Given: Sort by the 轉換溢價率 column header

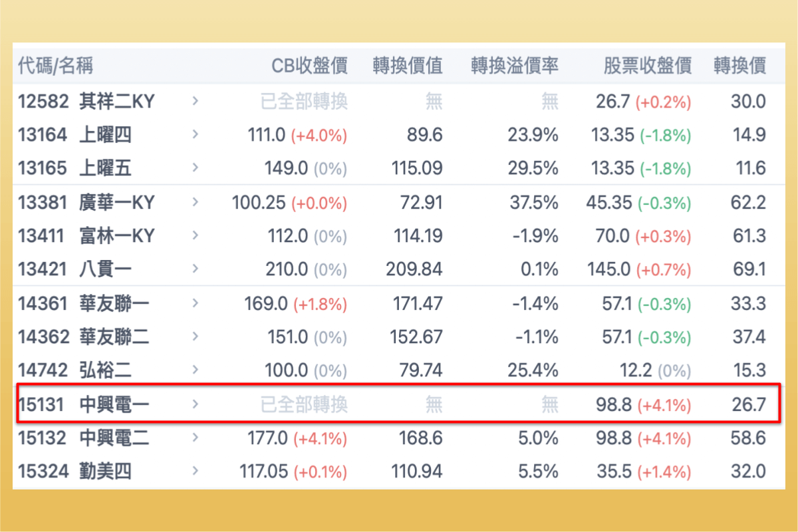Looking at the screenshot, I should coord(513,66).
